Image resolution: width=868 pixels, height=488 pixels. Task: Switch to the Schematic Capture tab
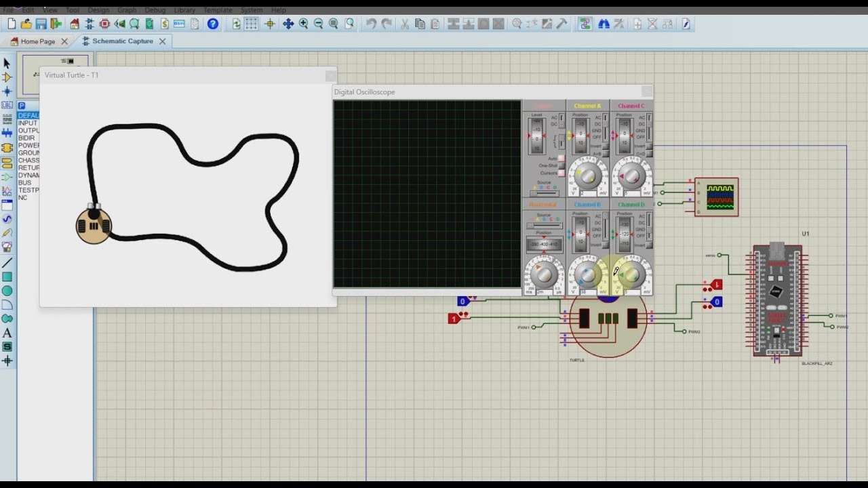tap(123, 41)
